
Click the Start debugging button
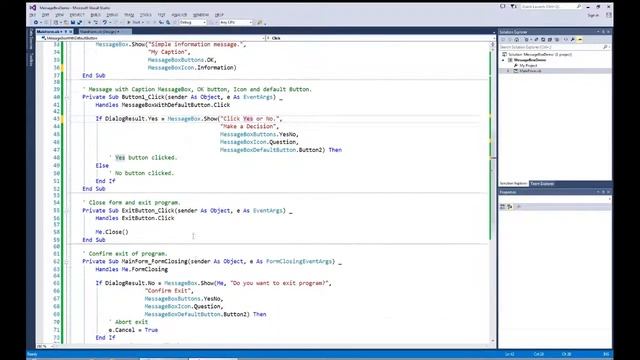coord(135,22)
